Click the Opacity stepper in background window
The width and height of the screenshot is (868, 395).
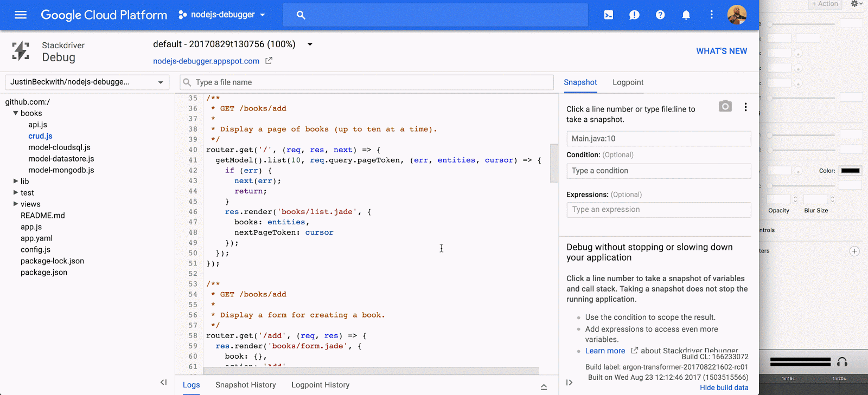[x=795, y=199]
